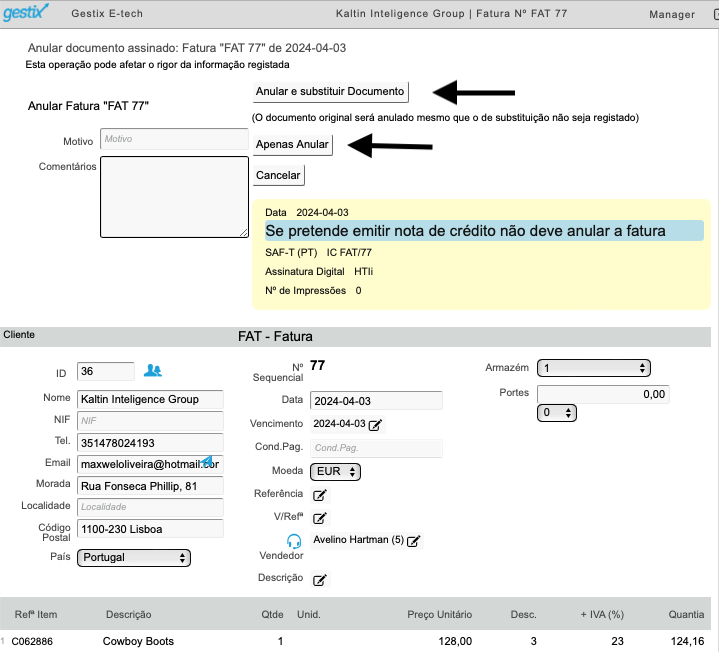Click the Vendedor headset icon
The width and height of the screenshot is (719, 652).
point(294,541)
